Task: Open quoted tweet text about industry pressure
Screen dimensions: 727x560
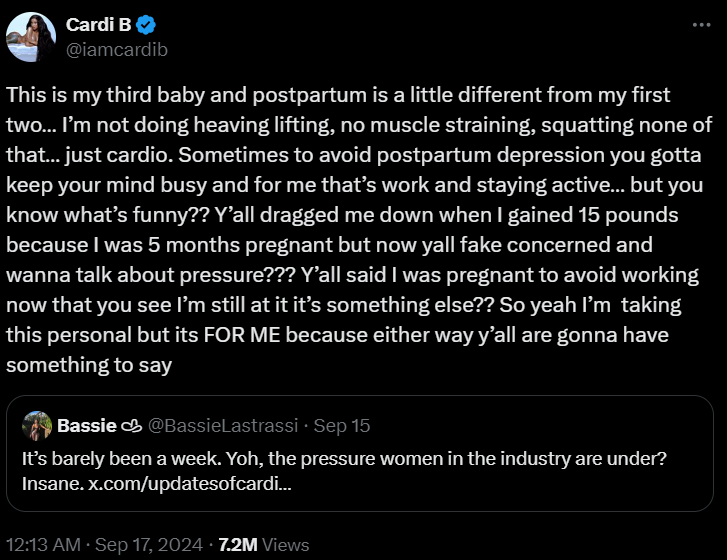Action: [x=344, y=458]
